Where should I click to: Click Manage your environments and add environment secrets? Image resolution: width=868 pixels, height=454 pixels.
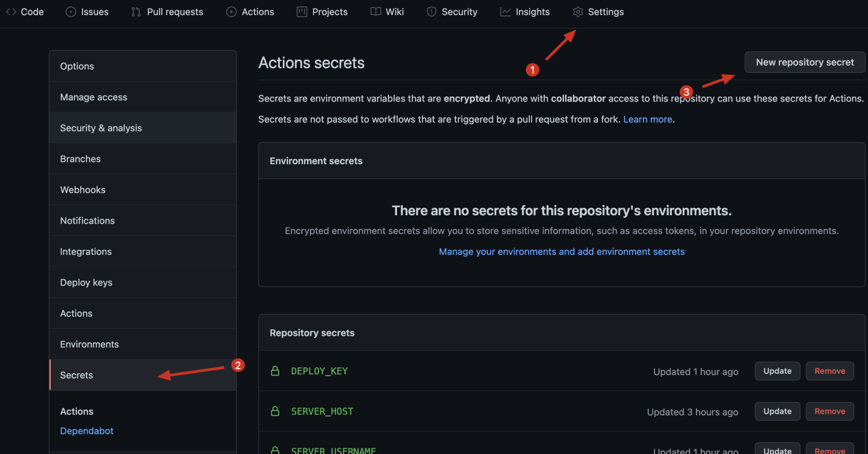[x=562, y=252]
